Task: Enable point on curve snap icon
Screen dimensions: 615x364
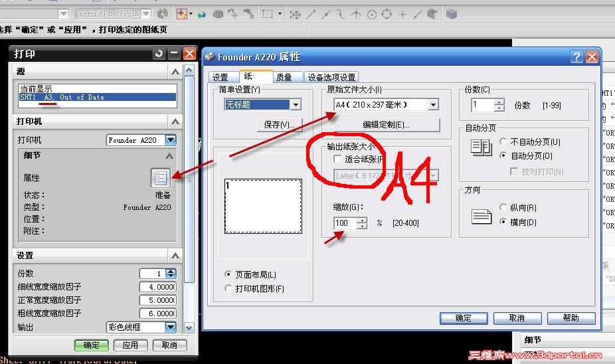Action: (417, 15)
